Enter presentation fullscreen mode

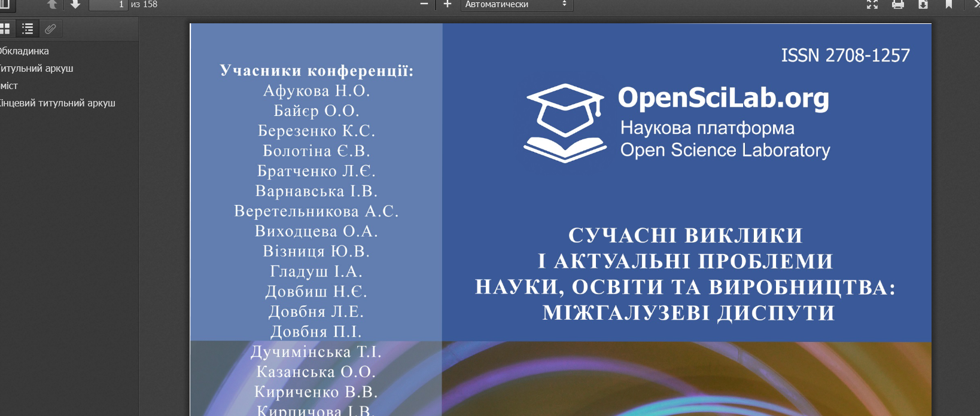click(872, 5)
